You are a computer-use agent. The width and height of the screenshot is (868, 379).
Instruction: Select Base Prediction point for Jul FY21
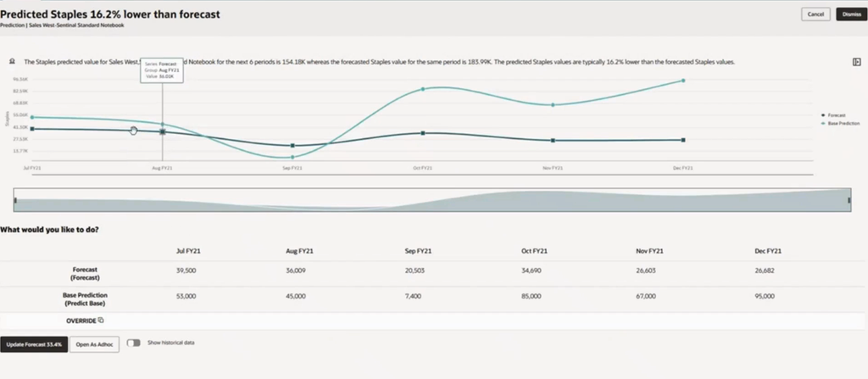(x=32, y=118)
